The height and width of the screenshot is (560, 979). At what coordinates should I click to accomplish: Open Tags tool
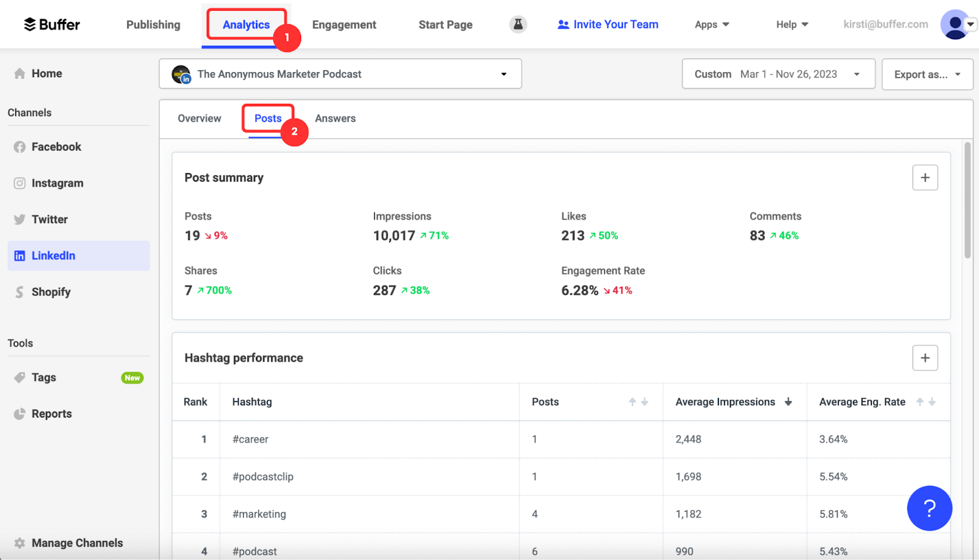click(78, 377)
